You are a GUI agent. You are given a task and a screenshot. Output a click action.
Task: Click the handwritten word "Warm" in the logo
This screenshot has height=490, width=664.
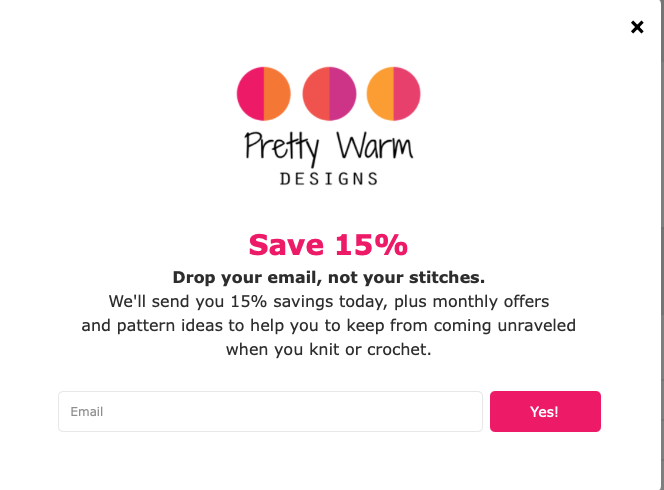pyautogui.click(x=375, y=146)
